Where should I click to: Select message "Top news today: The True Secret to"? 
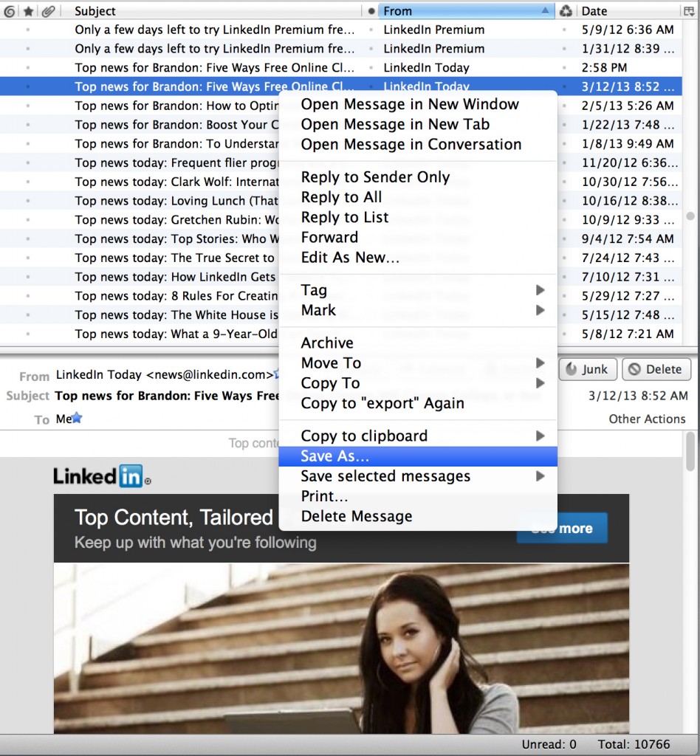coord(174,258)
